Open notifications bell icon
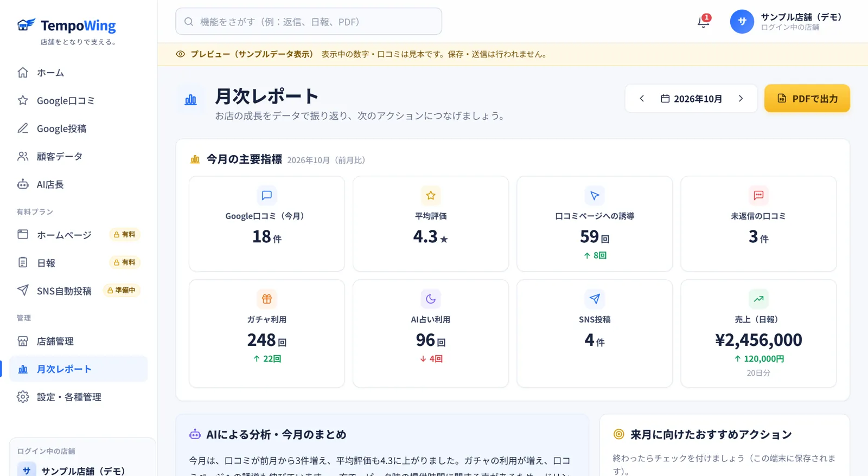Screen dimensions: 868x476 [x=703, y=22]
